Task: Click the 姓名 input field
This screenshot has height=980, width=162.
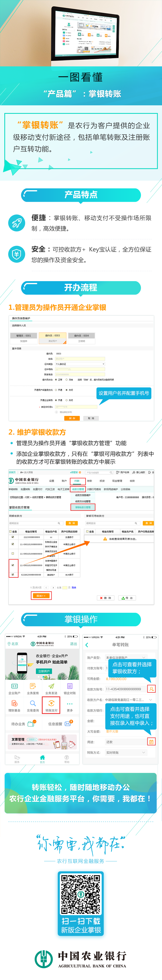Action: point(80,359)
